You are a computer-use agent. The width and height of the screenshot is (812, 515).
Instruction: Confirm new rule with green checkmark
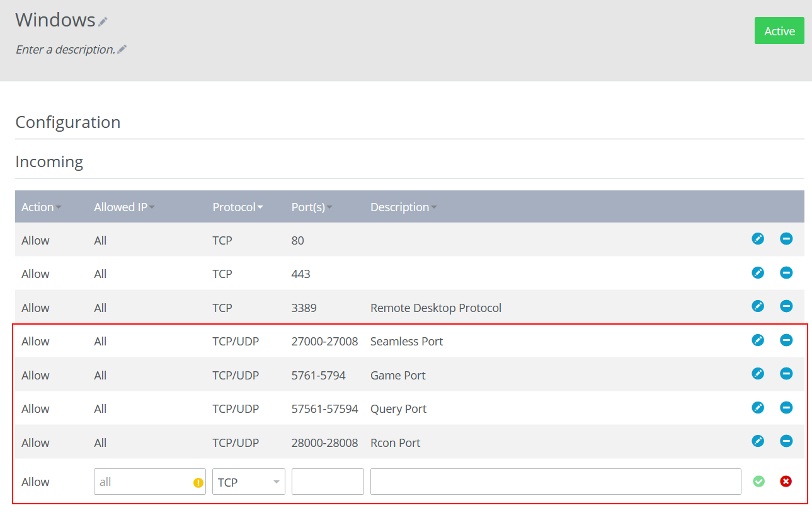pos(759,482)
